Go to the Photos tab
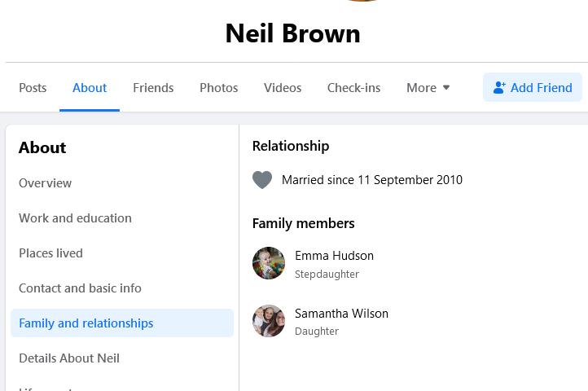Viewport: 588px width, 391px height. [219, 88]
